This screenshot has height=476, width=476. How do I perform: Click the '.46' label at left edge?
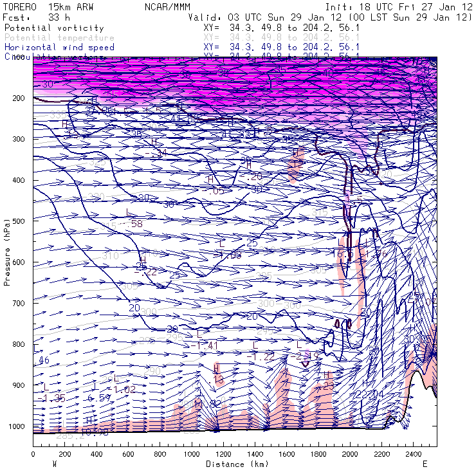42,360
